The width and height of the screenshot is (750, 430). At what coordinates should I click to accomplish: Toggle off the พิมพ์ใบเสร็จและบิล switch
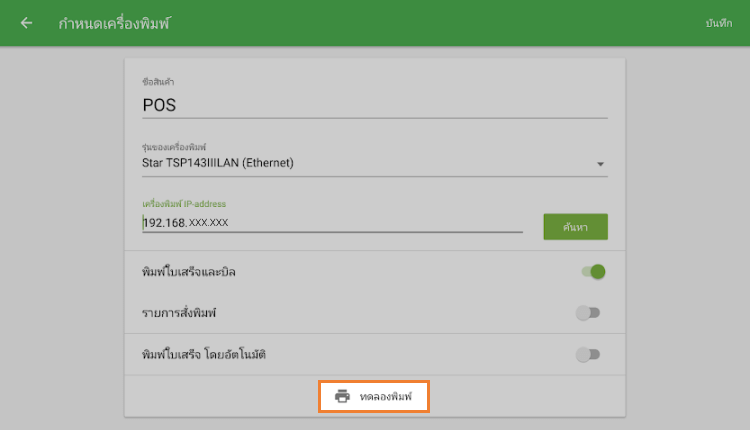point(593,272)
